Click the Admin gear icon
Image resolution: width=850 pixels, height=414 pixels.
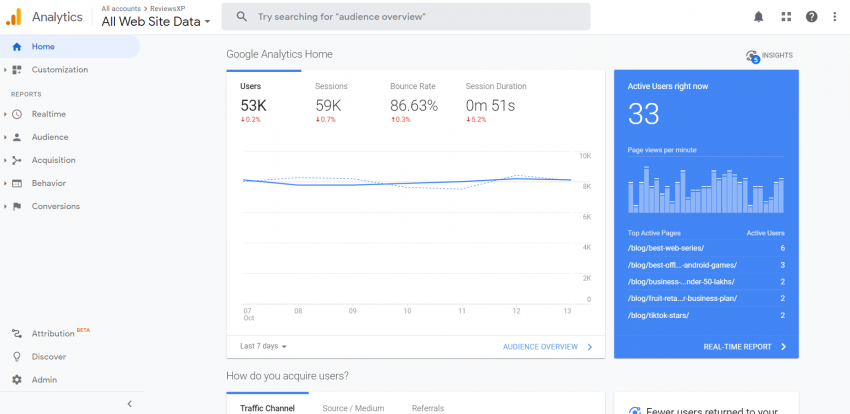(x=17, y=380)
